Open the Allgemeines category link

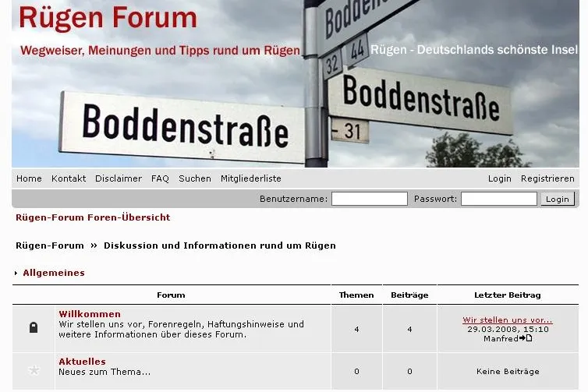54,273
